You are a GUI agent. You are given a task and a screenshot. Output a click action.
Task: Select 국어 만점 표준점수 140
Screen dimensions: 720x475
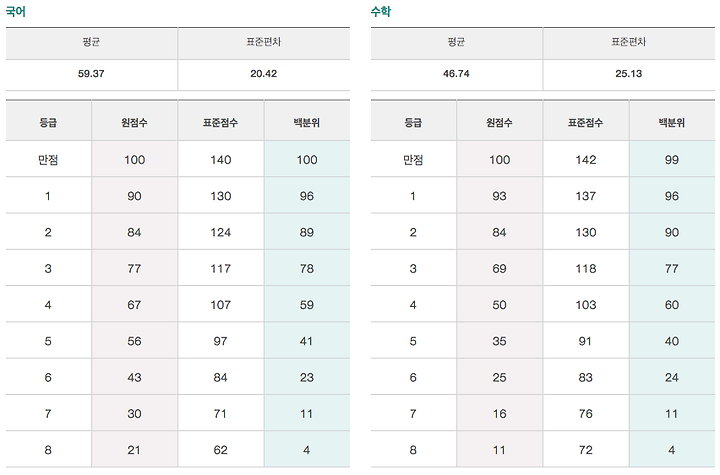coord(220,160)
